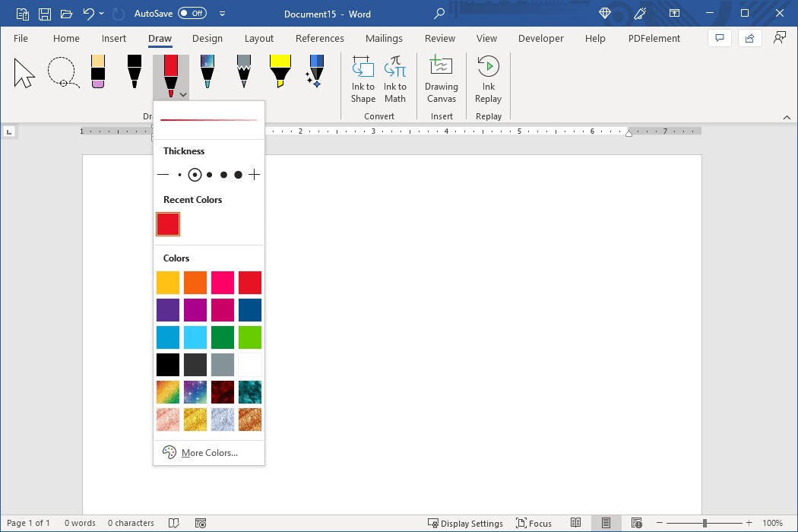Choose the Eraser tool
Image resolution: width=798 pixels, height=532 pixels.
click(97, 71)
